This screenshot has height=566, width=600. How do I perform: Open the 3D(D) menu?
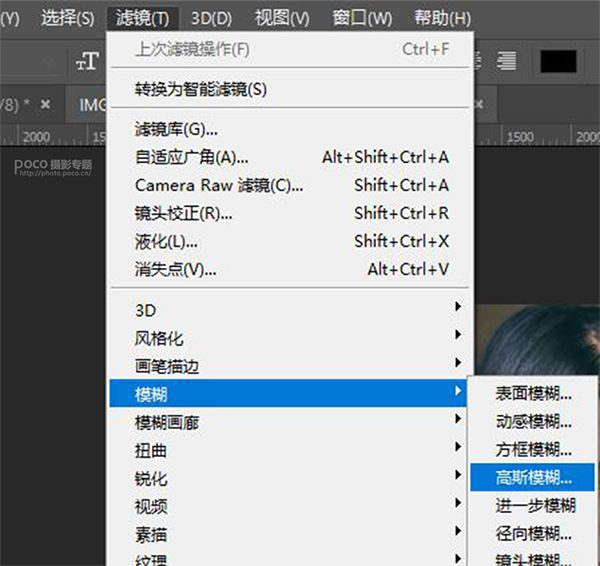pyautogui.click(x=211, y=18)
